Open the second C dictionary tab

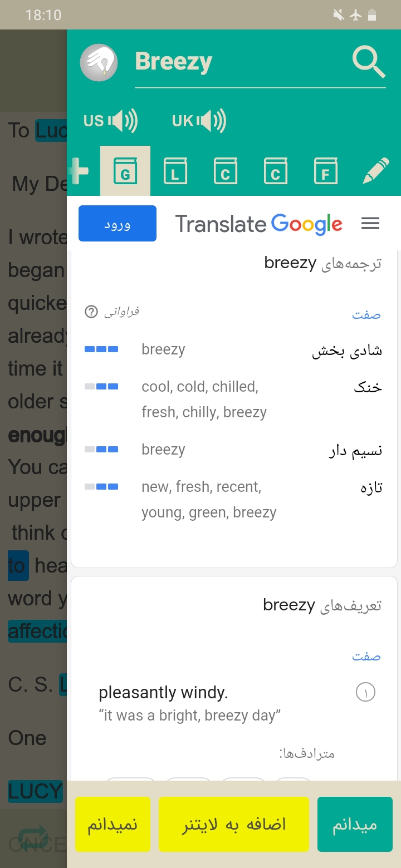point(276,171)
